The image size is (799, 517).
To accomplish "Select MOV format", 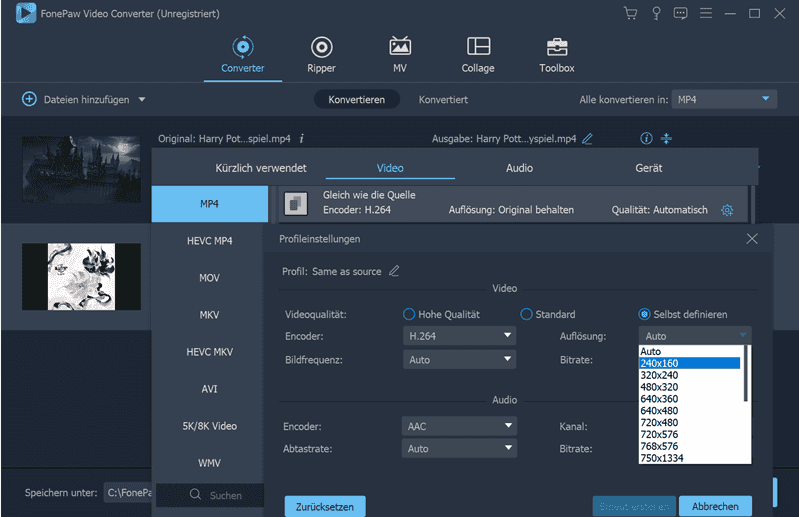I will [209, 278].
